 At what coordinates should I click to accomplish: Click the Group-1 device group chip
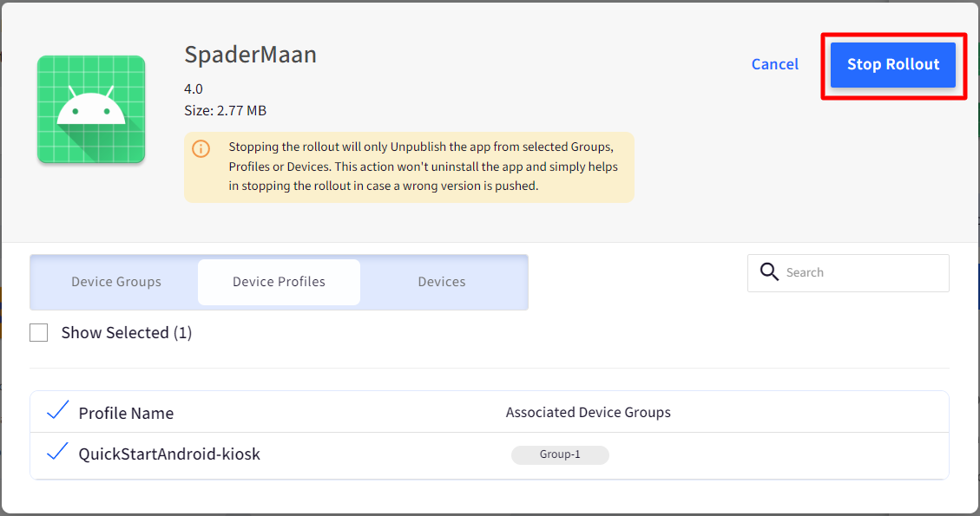[560, 454]
